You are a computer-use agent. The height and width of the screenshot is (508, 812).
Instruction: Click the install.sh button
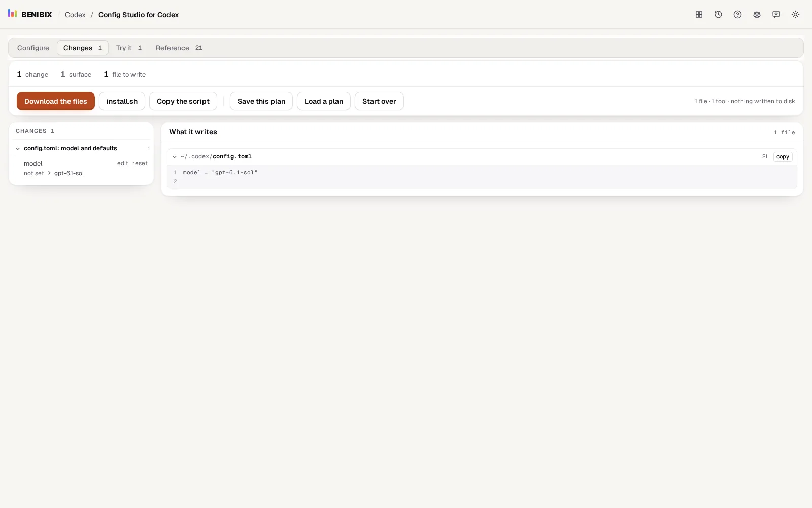122,101
